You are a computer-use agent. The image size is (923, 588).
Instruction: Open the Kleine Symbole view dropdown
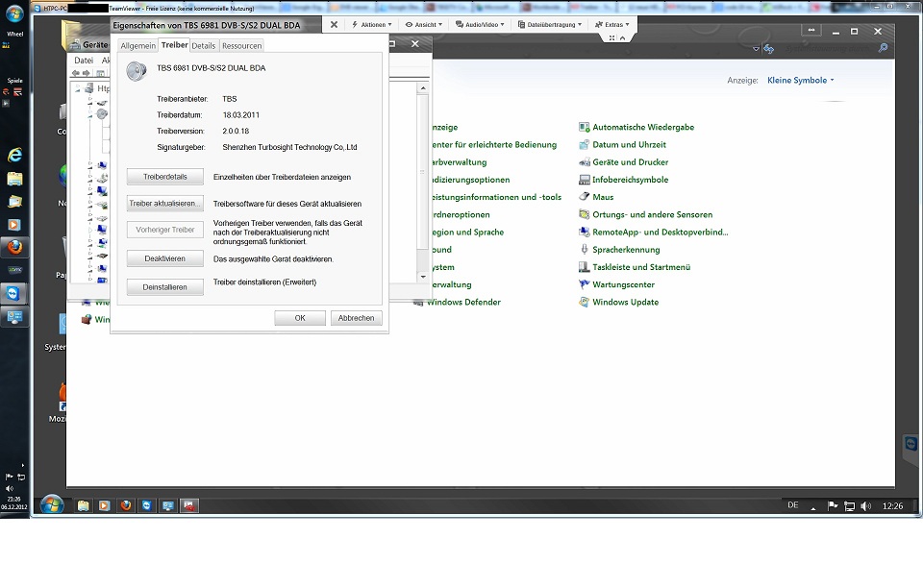801,80
